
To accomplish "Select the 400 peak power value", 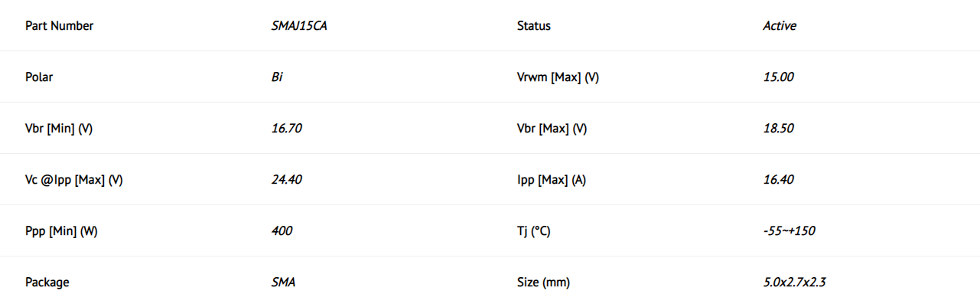I will (282, 231).
